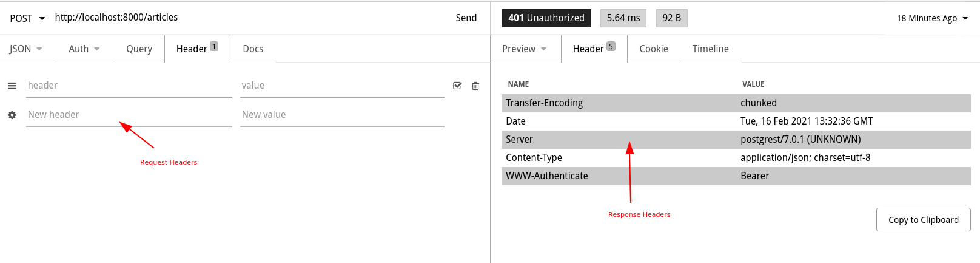Click the 401 Unauthorized status badge
Image resolution: width=980 pixels, height=263 pixels.
(546, 18)
